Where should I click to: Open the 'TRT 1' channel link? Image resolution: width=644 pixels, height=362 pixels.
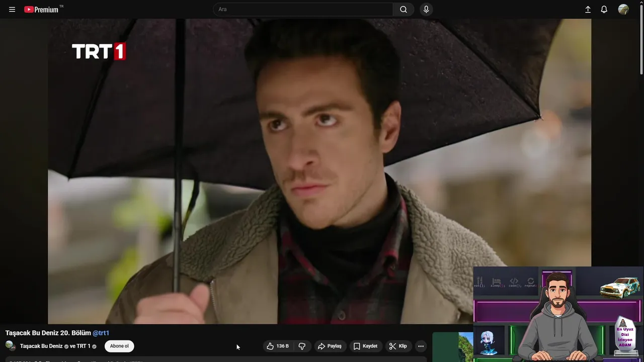coord(84,346)
